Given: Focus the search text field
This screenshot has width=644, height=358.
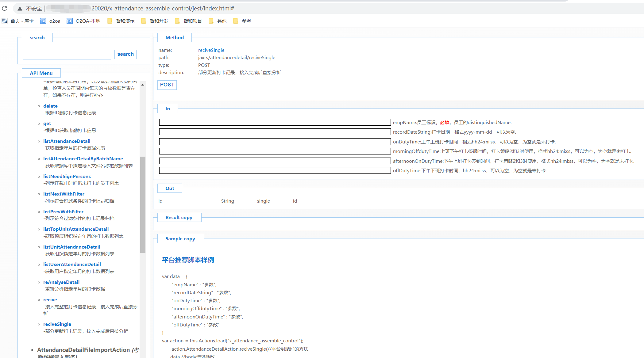Looking at the screenshot, I should click(x=67, y=54).
